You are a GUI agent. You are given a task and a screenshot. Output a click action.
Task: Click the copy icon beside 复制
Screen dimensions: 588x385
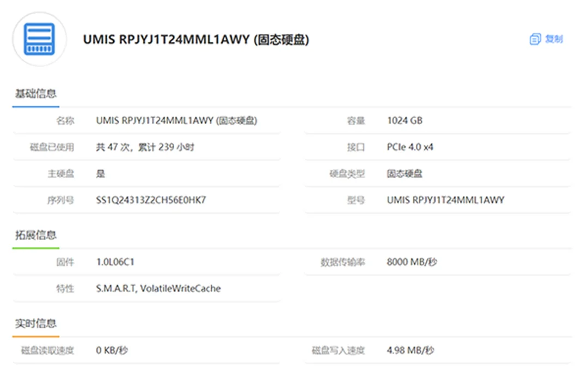click(535, 39)
